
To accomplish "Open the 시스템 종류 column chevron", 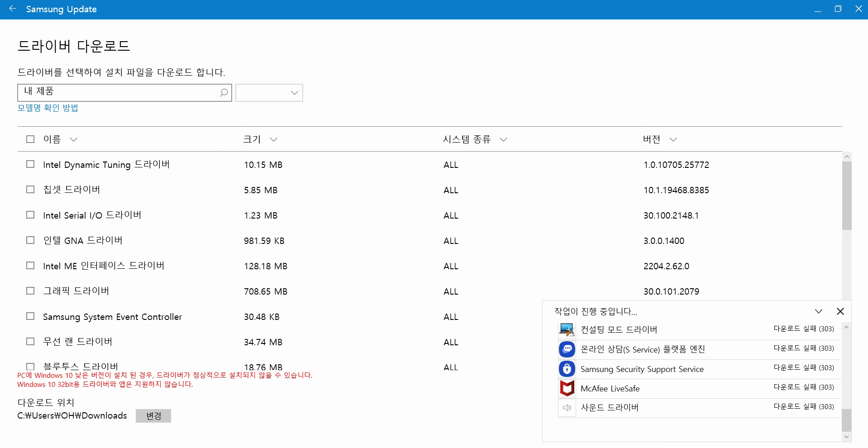I will click(x=503, y=139).
